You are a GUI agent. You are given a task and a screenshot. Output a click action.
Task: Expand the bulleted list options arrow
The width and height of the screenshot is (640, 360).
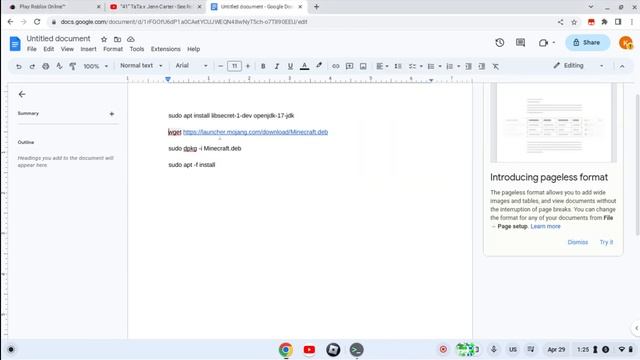click(x=440, y=66)
